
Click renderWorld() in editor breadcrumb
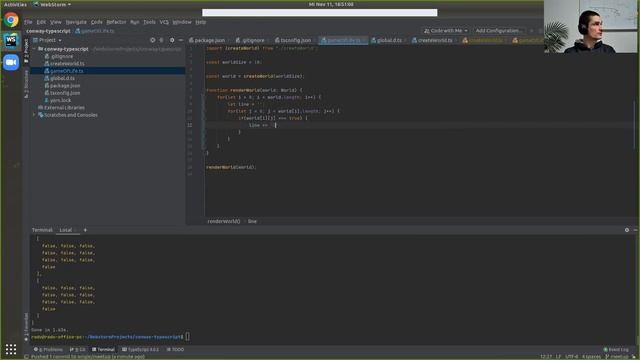(224, 221)
